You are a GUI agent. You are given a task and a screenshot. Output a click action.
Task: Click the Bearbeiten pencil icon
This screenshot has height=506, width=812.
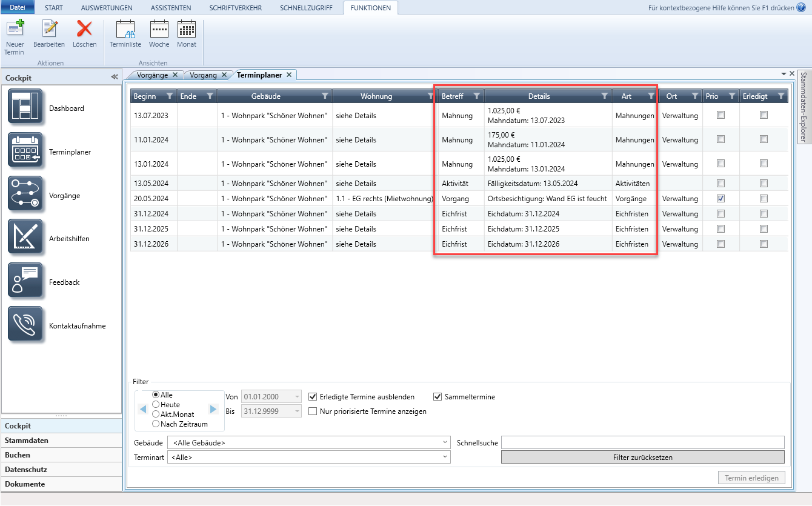click(x=49, y=29)
